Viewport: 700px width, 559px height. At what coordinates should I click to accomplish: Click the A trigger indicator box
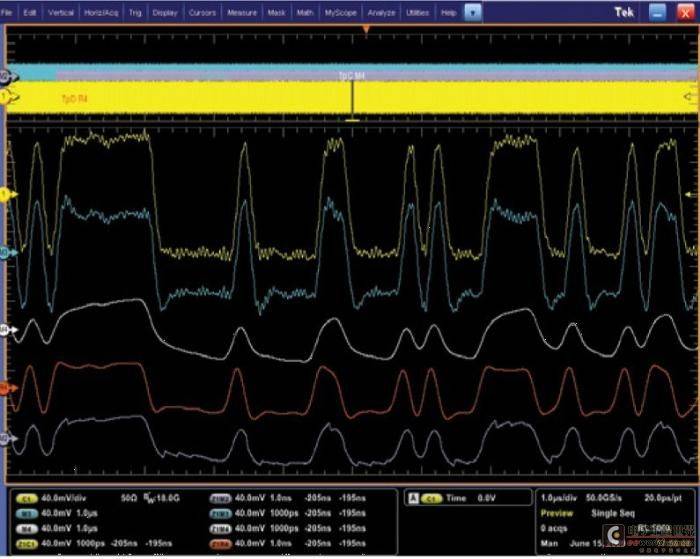[x=413, y=498]
